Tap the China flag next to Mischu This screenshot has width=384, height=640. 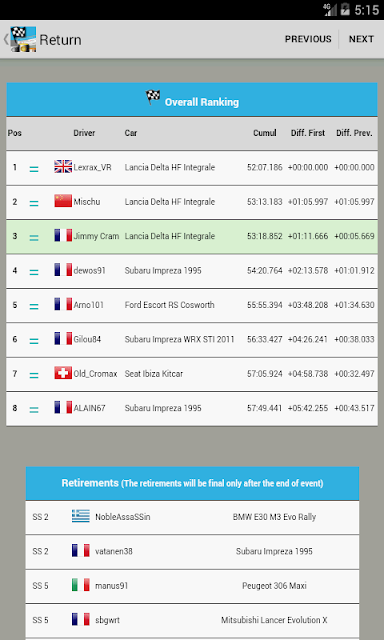pyautogui.click(x=63, y=201)
